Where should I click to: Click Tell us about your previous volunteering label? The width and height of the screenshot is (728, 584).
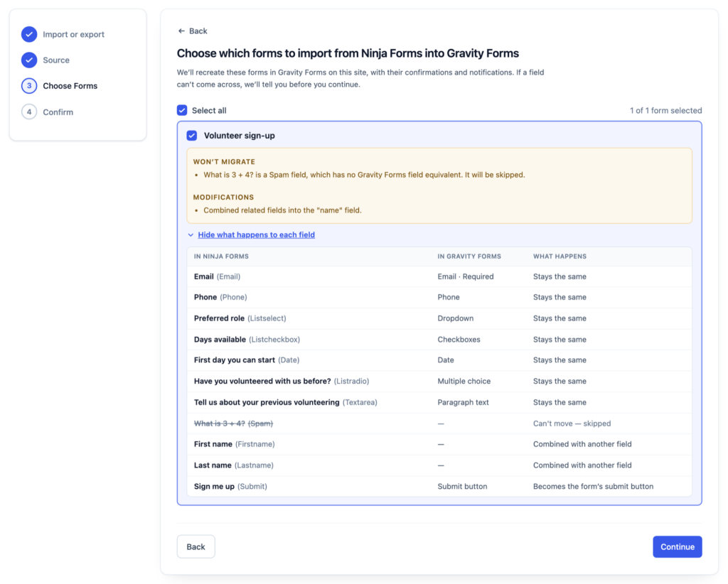(x=286, y=402)
